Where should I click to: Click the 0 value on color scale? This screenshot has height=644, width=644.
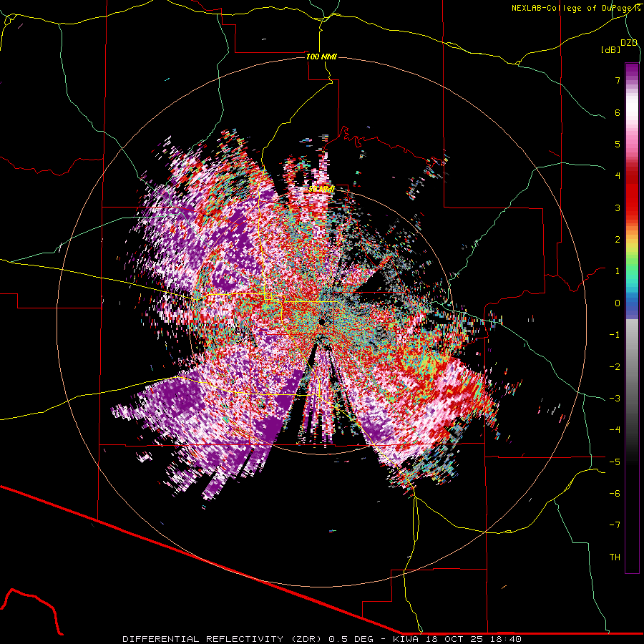pyautogui.click(x=618, y=303)
